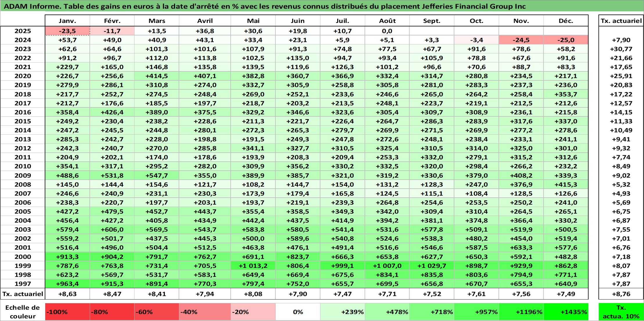
Task: Click the Avril column header
Action: point(205,21)
